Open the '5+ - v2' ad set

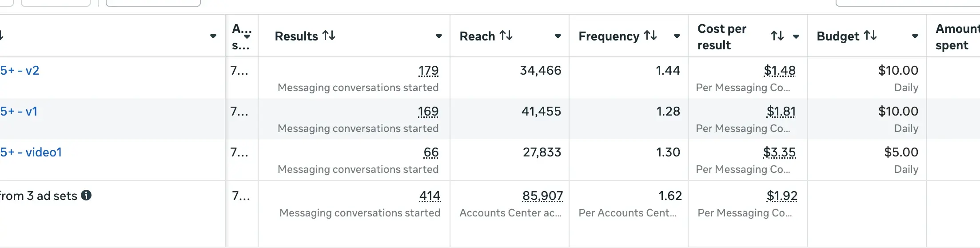click(x=20, y=70)
